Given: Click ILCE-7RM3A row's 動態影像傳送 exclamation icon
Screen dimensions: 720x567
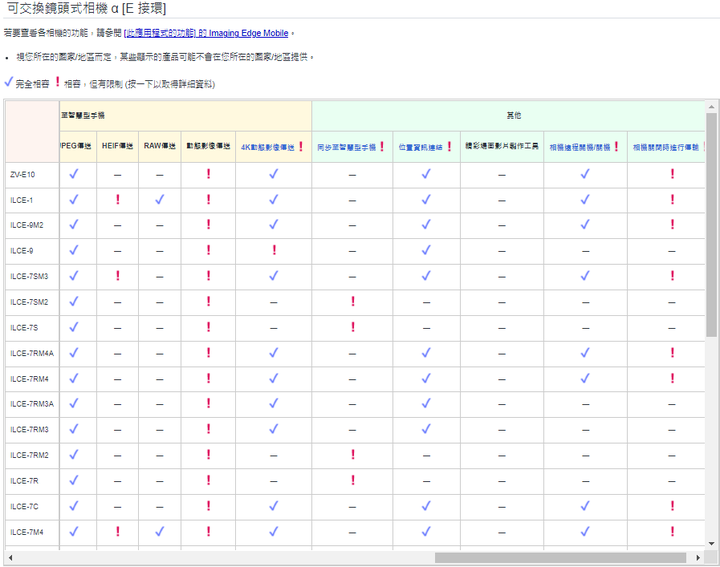Looking at the screenshot, I should (x=208, y=403).
